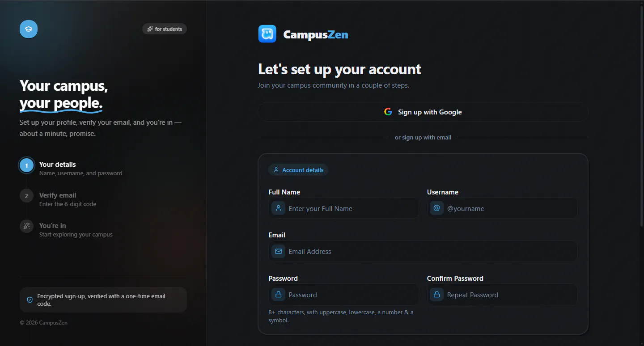This screenshot has height=346, width=644.
Task: Click 'Join your campus community' subtitle
Action: pyautogui.click(x=334, y=85)
